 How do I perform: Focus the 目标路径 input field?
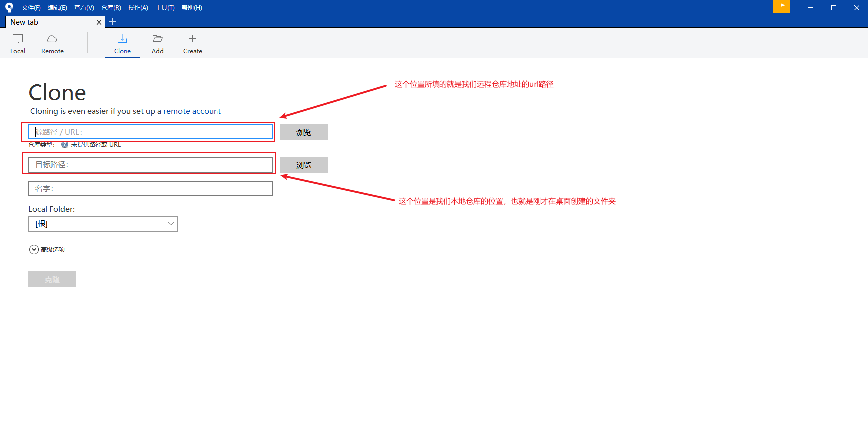point(151,165)
